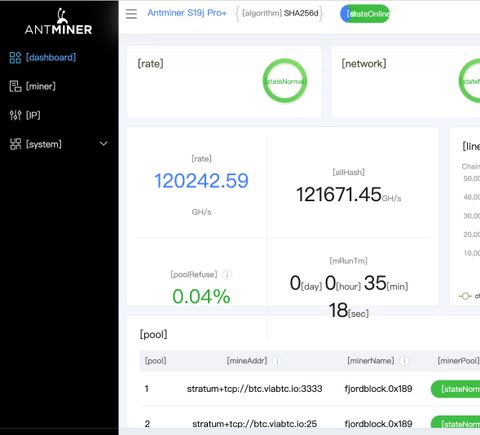
Task: Select the miner settings icon
Action: 15,86
